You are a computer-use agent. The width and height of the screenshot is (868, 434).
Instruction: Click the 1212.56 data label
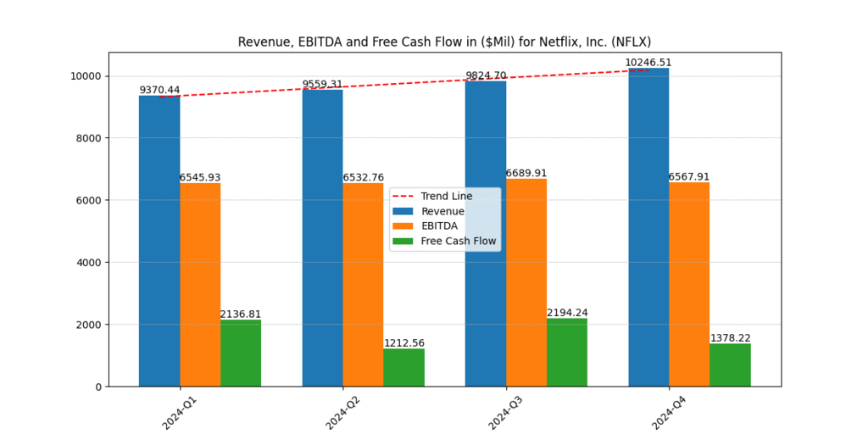404,343
